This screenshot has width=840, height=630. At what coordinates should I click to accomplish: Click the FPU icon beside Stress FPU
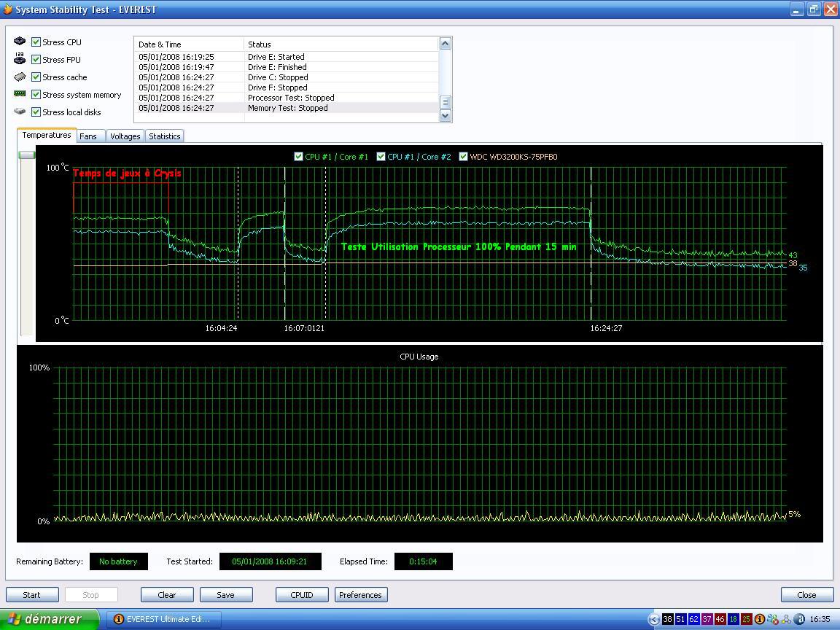tap(20, 59)
